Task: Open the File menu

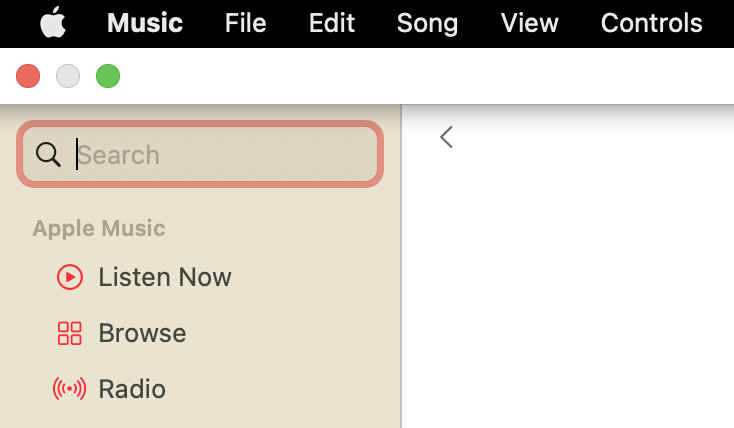Action: point(246,23)
